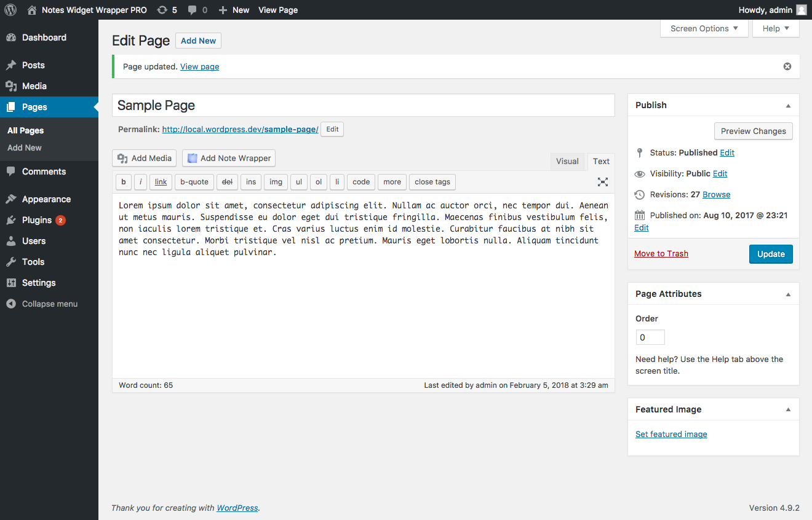
Task: Toggle distraction-free writing fullscreen icon
Action: tap(602, 182)
